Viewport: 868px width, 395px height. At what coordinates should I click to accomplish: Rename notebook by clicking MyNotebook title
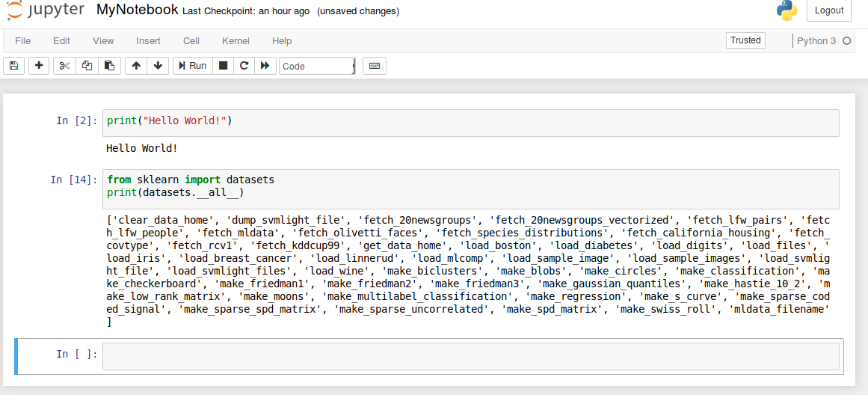tap(138, 10)
